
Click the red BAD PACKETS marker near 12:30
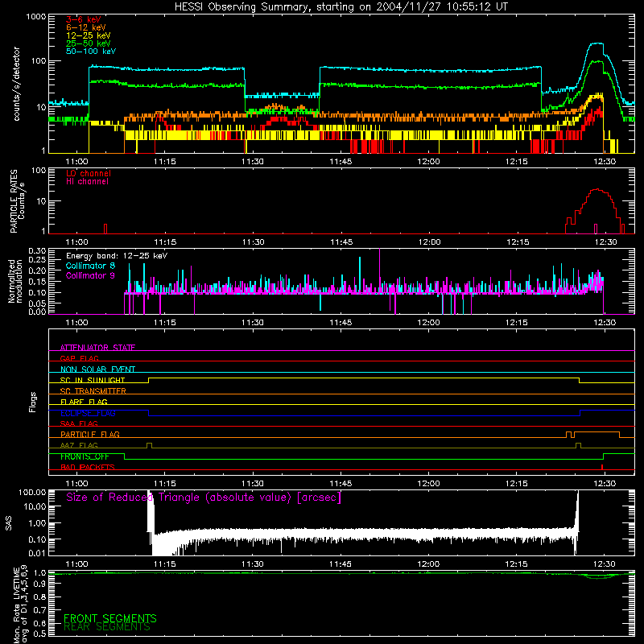(x=601, y=467)
